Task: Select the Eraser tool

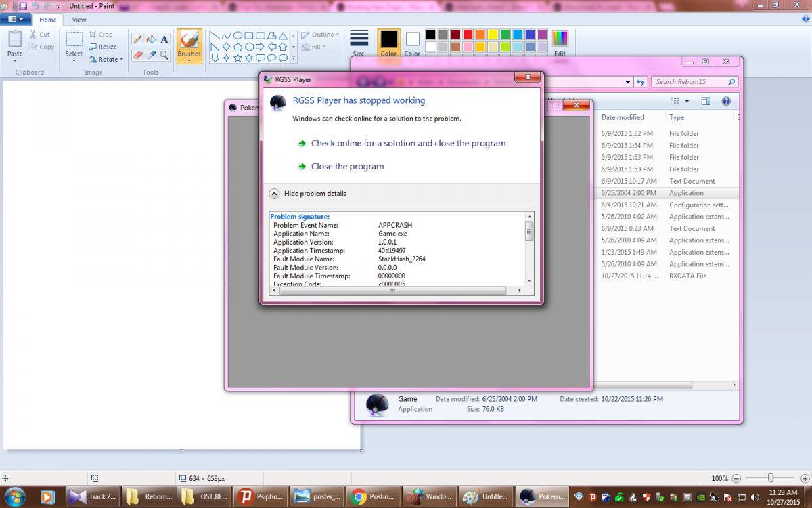Action: 137,55
